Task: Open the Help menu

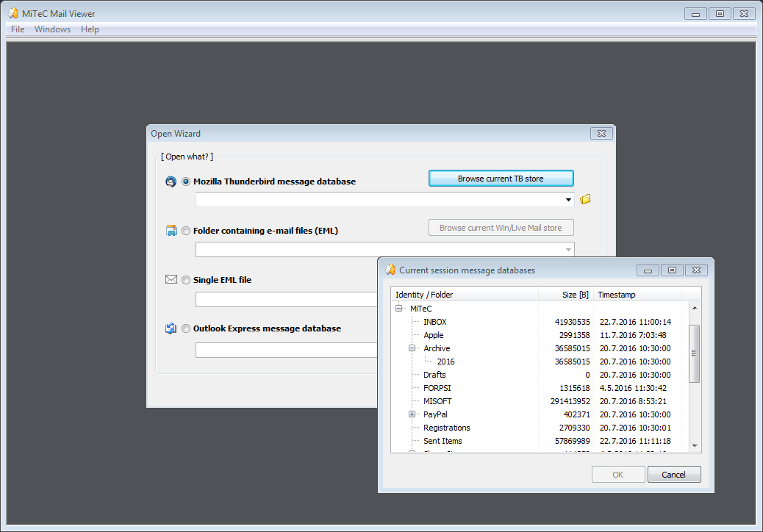Action: (90, 29)
